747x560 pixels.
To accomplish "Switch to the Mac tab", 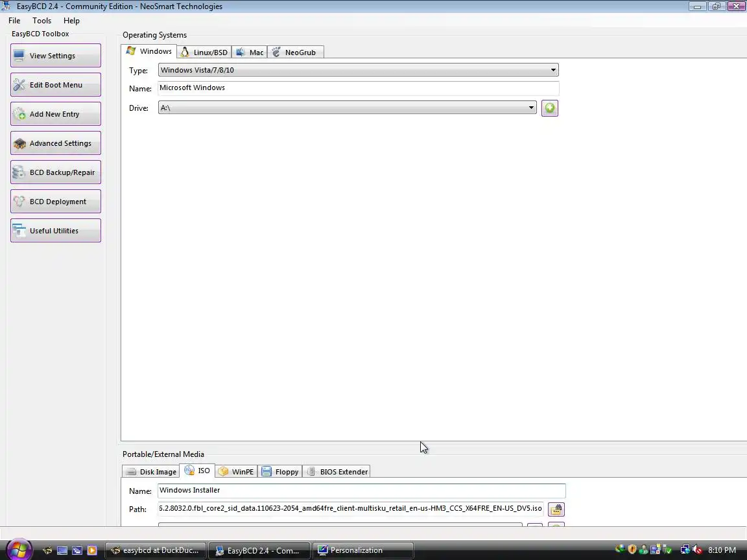I will point(250,52).
